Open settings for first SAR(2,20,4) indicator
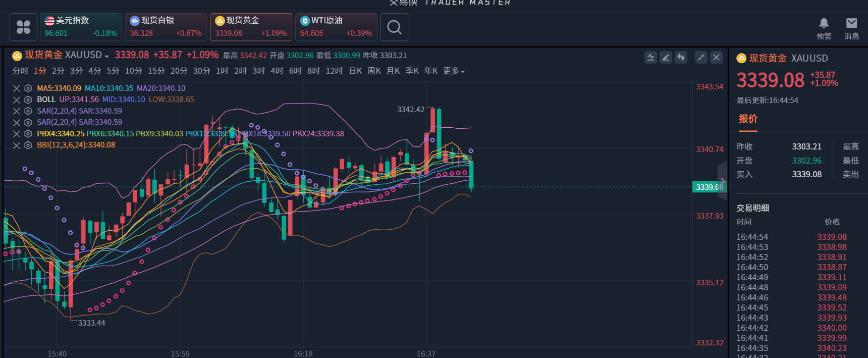Screen dimensions: 868x358 [x=28, y=111]
